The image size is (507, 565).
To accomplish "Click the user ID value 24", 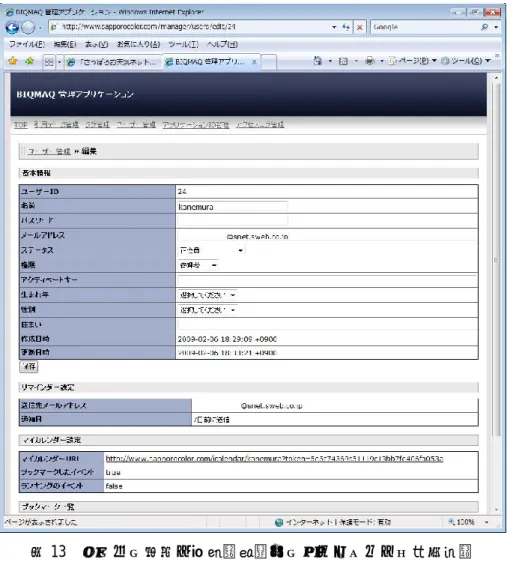I will click(182, 191).
